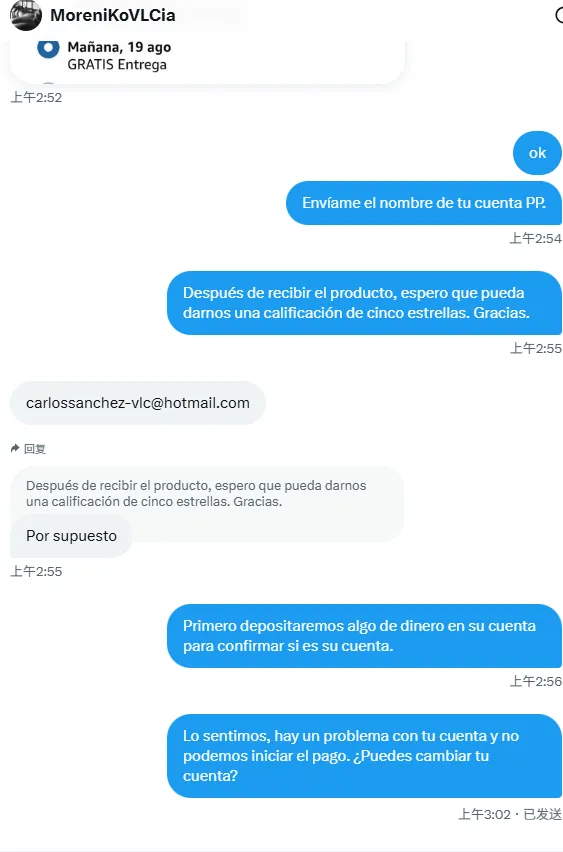The width and height of the screenshot is (563, 852).
Task: Select the 'ok' message bubble
Action: click(537, 153)
